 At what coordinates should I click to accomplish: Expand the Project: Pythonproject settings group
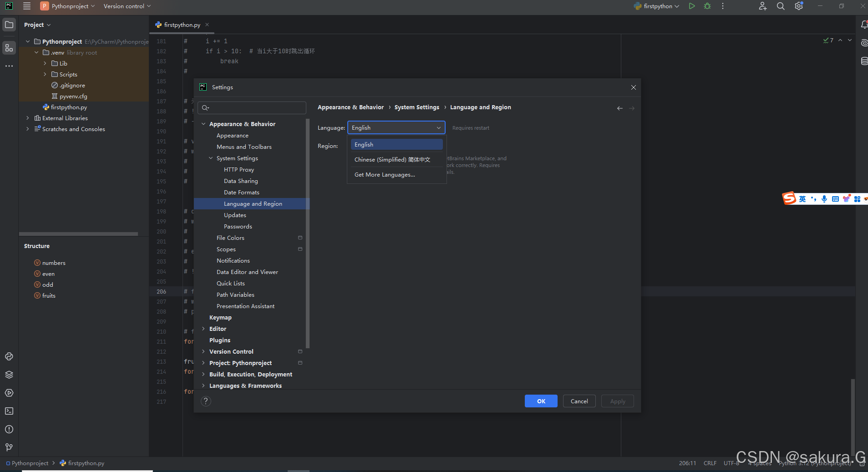[203, 363]
